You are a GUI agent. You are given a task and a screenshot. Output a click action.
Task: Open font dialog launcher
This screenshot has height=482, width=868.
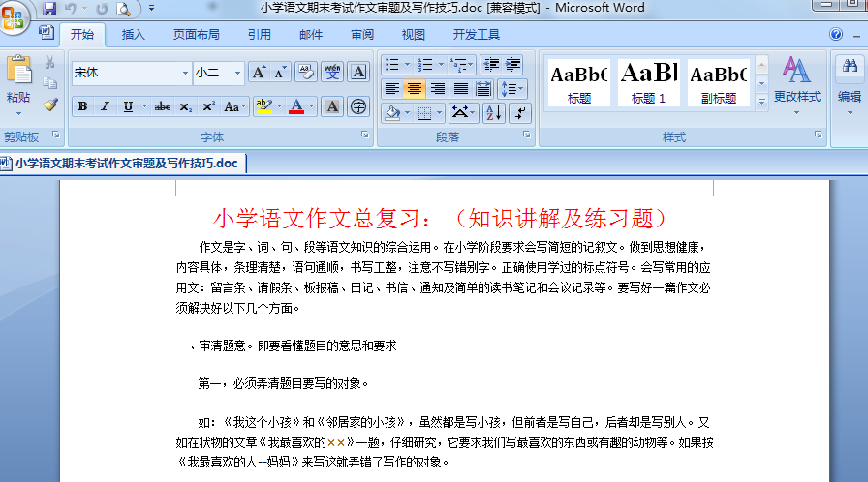[x=365, y=135]
